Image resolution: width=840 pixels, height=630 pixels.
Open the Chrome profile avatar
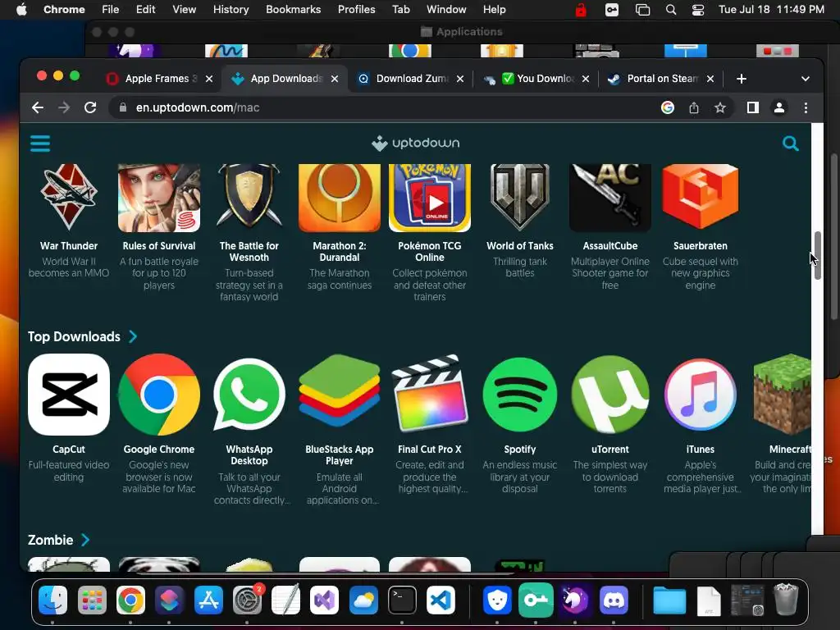click(779, 107)
